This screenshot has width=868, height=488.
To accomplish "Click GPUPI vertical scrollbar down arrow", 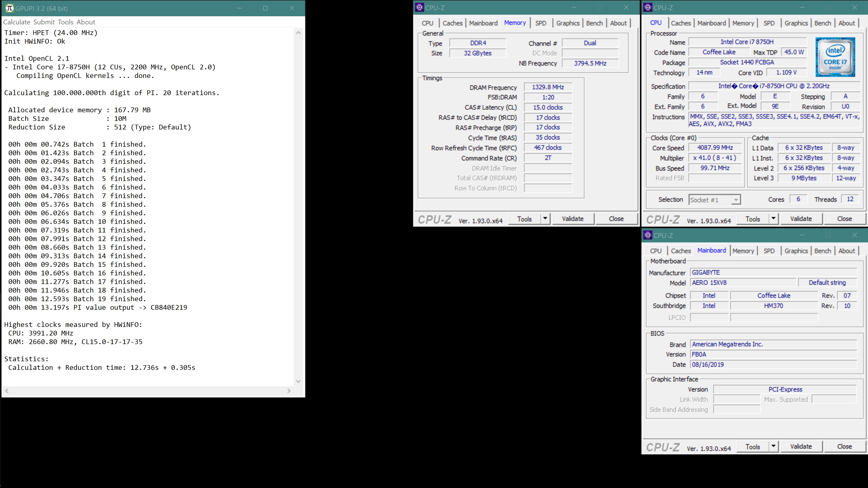I will (x=298, y=381).
